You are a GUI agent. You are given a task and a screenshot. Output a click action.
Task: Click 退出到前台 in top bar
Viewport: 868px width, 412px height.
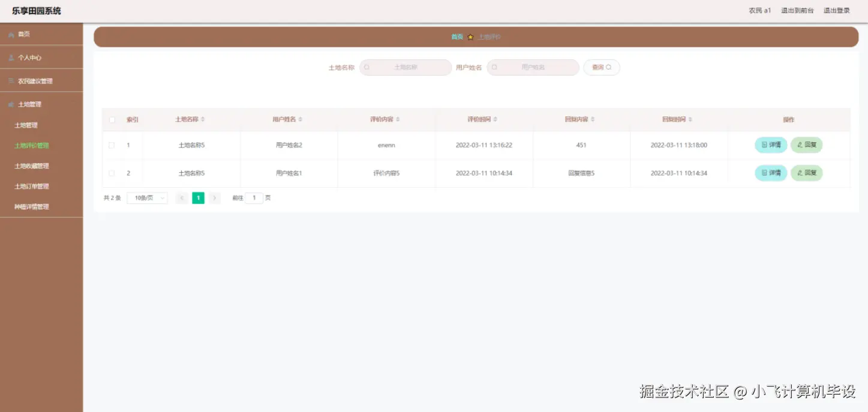[797, 11]
